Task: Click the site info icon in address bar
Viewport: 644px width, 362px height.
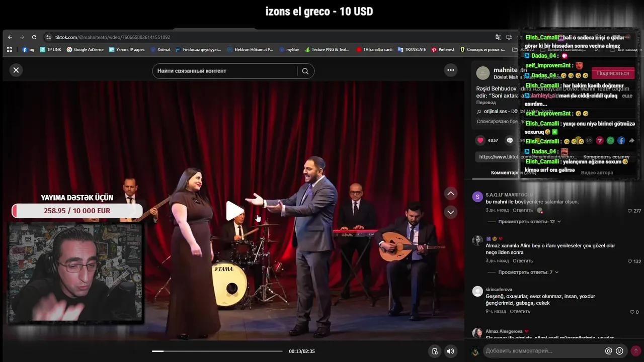Action: 48,37
